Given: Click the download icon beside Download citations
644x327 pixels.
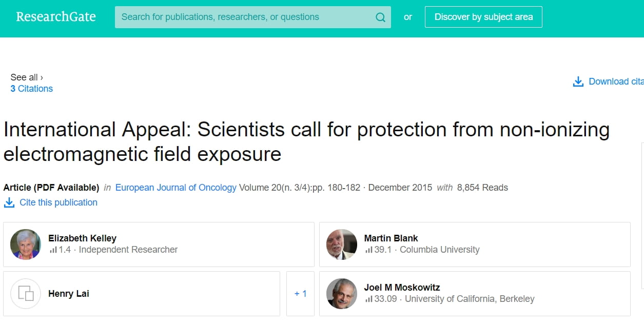Looking at the screenshot, I should coord(578,82).
